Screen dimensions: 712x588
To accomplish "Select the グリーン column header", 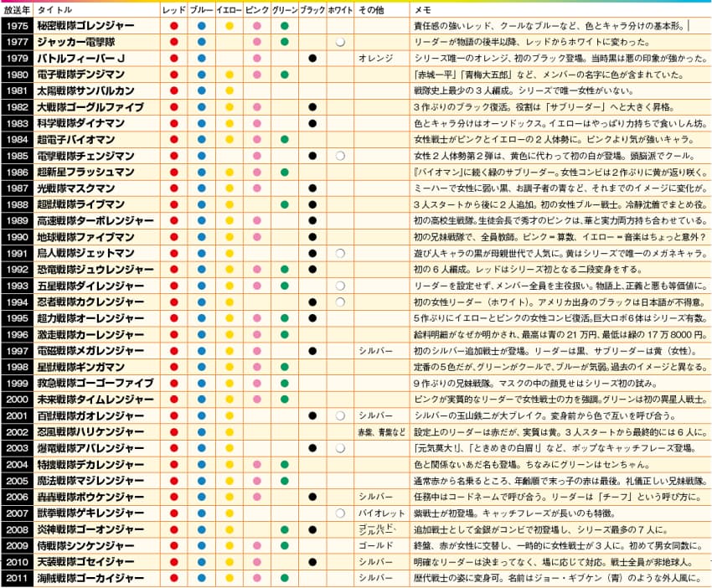I will pyautogui.click(x=285, y=10).
